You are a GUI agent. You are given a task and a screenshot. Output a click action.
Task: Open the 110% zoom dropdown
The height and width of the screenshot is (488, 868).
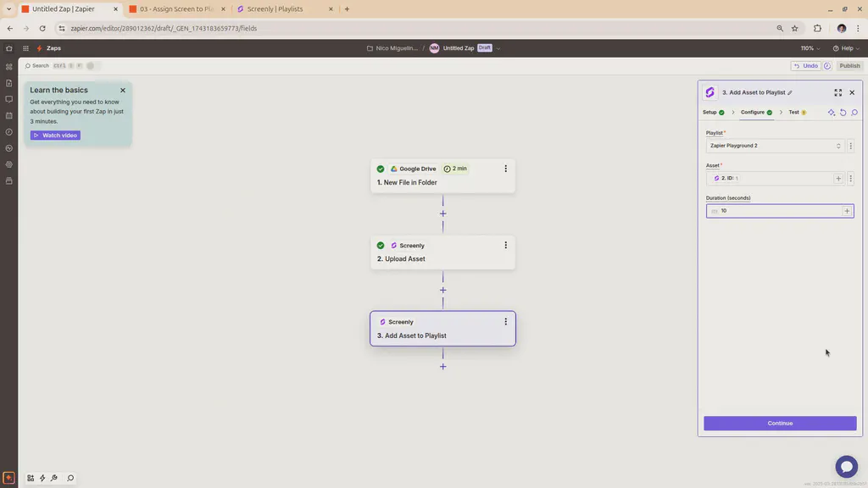click(x=806, y=47)
